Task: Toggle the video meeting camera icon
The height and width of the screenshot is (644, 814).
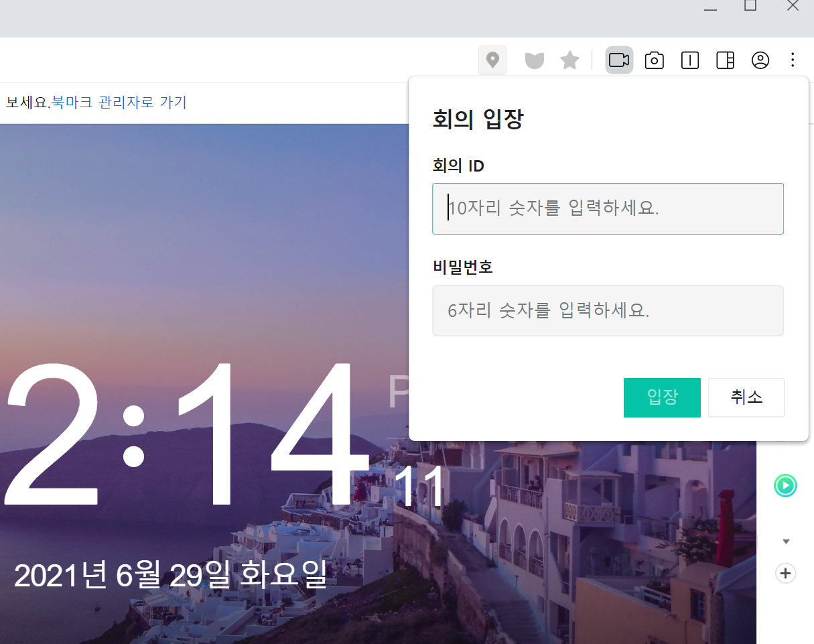Action: 619,60
